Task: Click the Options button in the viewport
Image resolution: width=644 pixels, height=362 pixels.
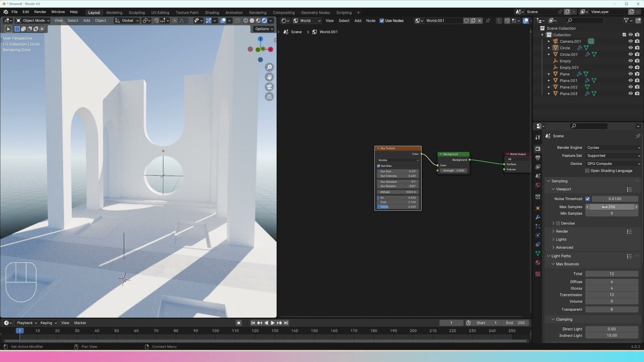Action: [264, 29]
